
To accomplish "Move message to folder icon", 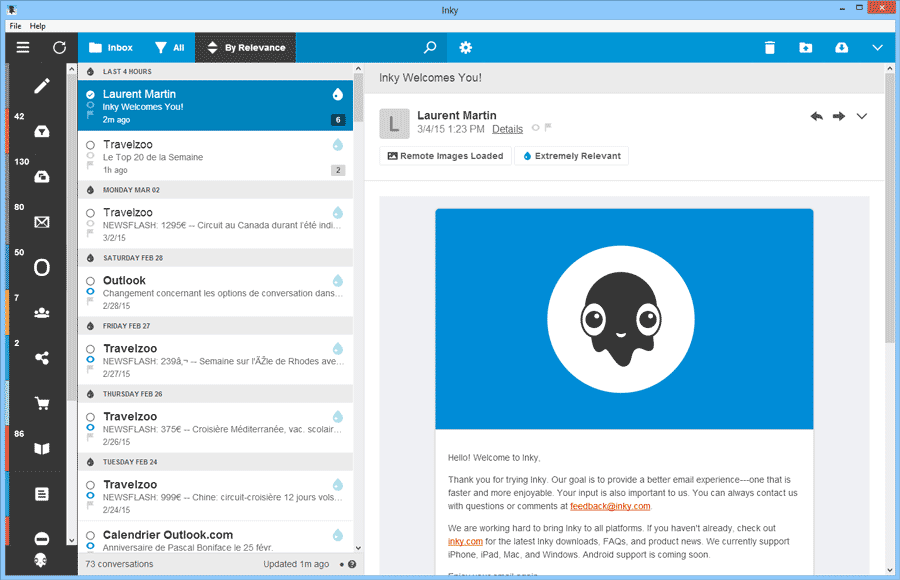I will click(806, 48).
